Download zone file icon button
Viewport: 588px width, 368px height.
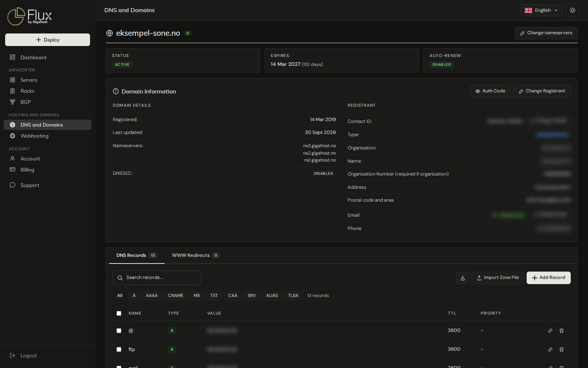[x=463, y=278]
